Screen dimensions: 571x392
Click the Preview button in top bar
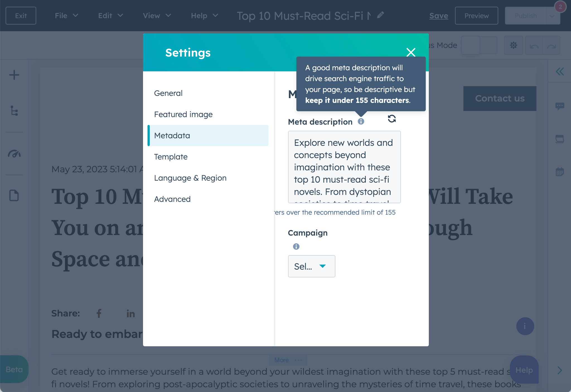(476, 15)
